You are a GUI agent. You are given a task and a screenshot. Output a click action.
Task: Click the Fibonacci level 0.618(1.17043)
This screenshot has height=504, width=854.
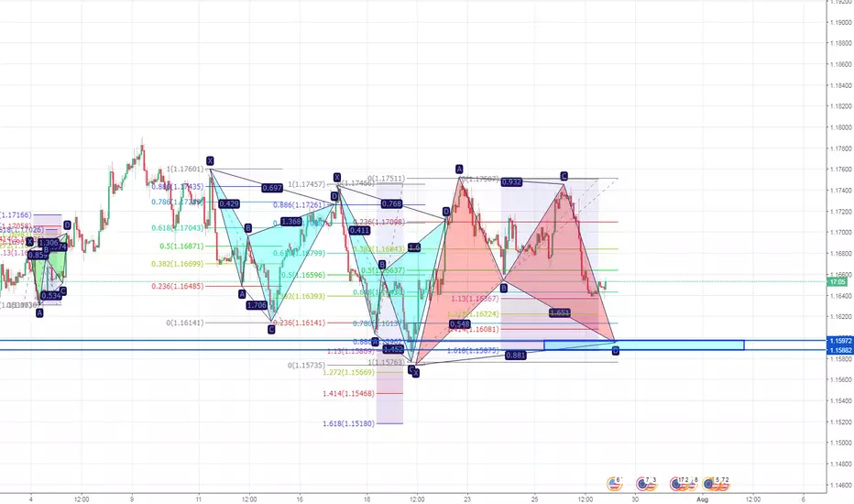(x=178, y=228)
